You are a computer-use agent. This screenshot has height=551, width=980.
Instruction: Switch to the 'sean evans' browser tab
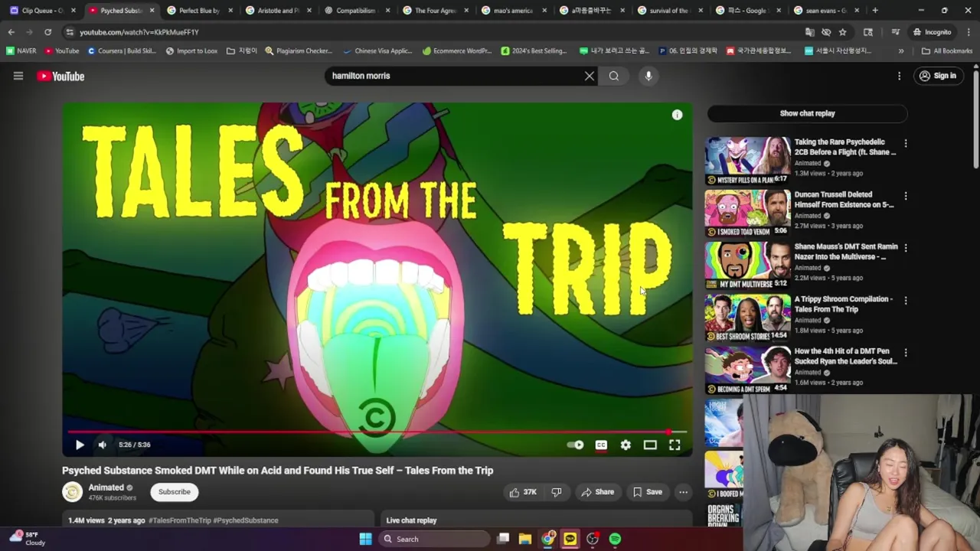[825, 11]
